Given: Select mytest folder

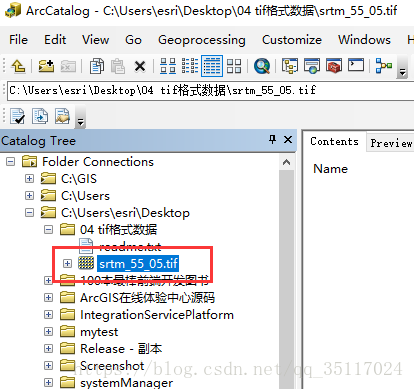Looking at the screenshot, I should [x=99, y=332].
